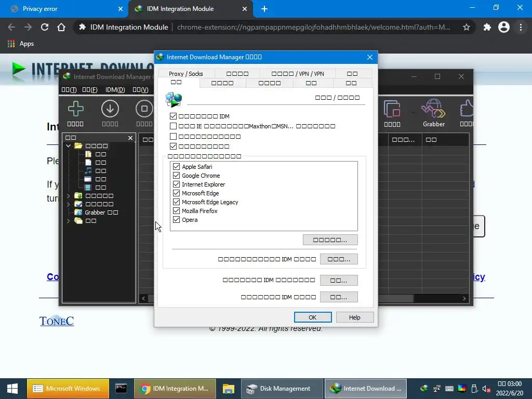Open the Chrome profile avatar icon
Screen dimensions: 532x399
504,27
